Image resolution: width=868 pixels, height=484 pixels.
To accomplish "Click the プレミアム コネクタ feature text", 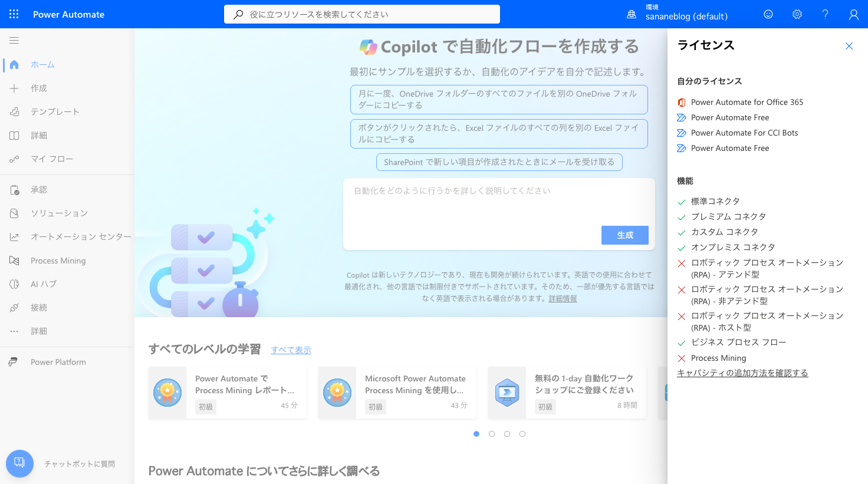I will pos(729,217).
